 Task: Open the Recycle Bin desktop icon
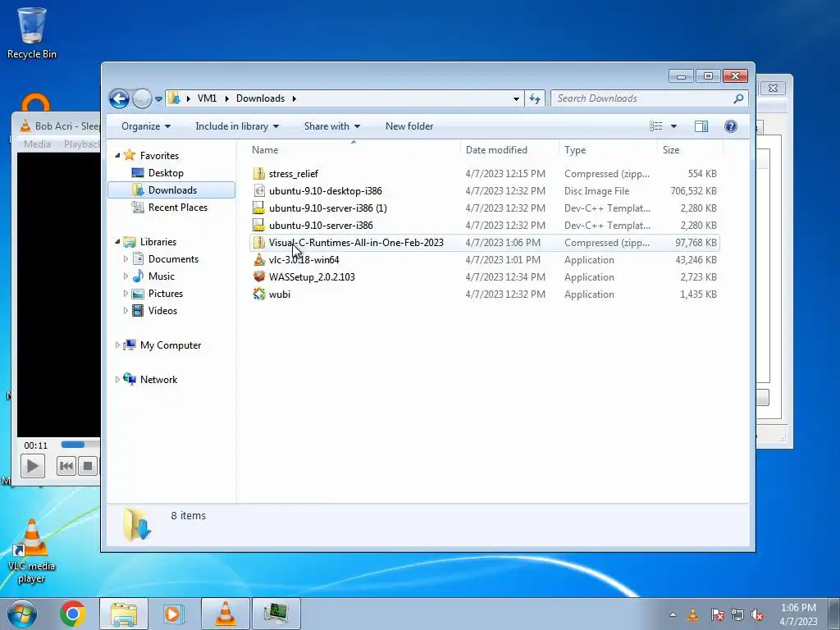(32, 32)
